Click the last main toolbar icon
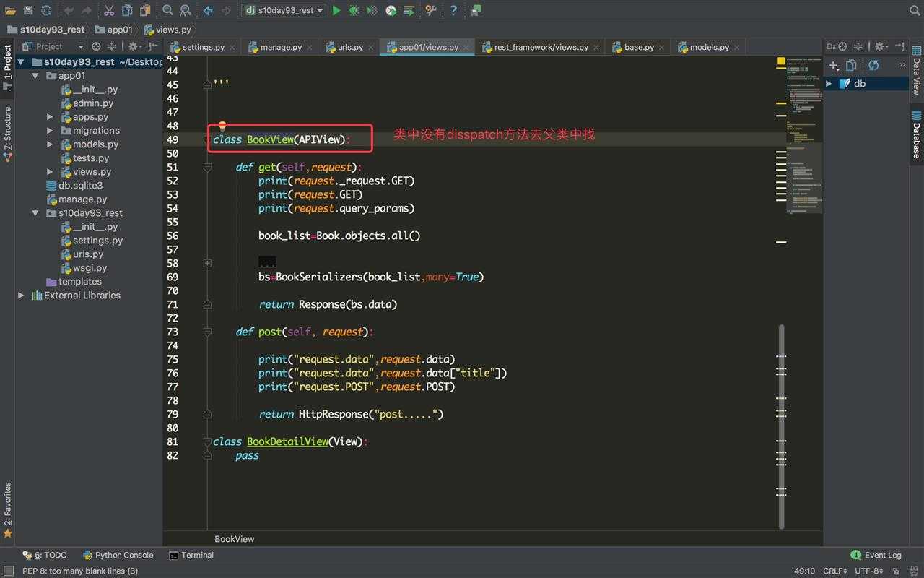The height and width of the screenshot is (578, 924). [x=476, y=10]
